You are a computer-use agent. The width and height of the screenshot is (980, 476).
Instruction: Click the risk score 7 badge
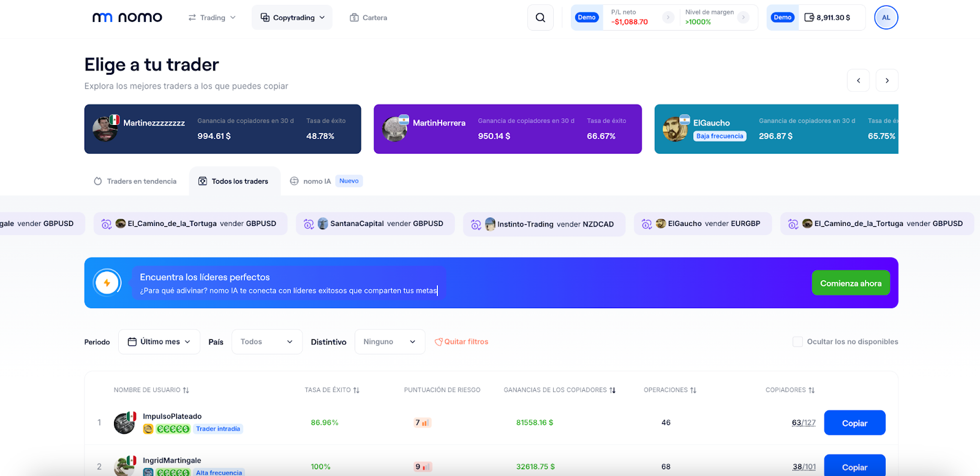(423, 423)
